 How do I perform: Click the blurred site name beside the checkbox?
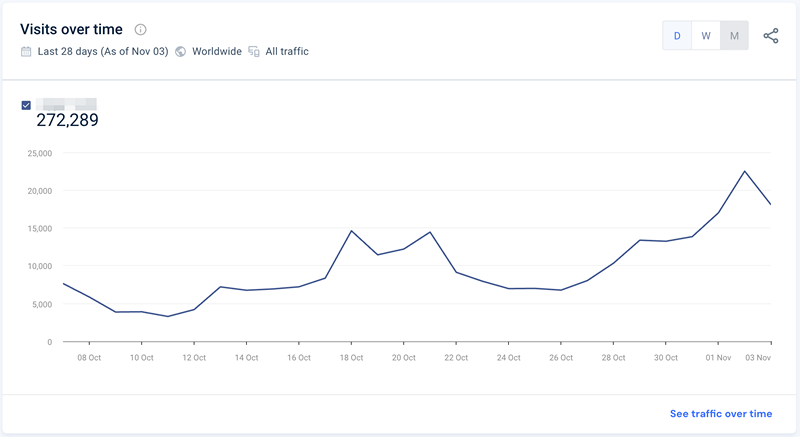[x=66, y=103]
